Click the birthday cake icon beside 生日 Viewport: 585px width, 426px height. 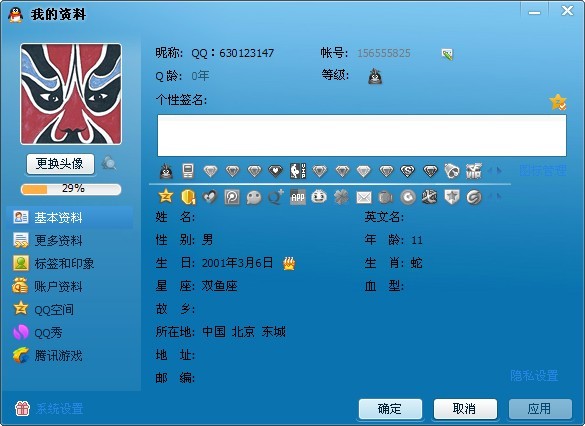coord(289,263)
